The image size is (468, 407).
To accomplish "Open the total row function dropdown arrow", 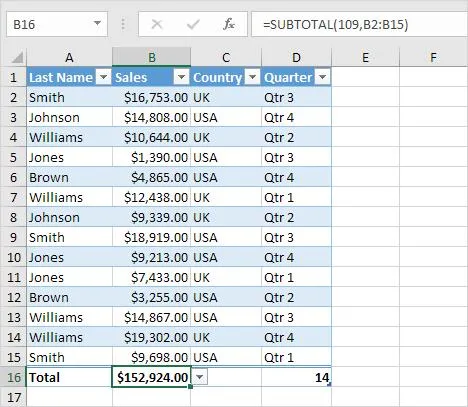I will point(199,377).
